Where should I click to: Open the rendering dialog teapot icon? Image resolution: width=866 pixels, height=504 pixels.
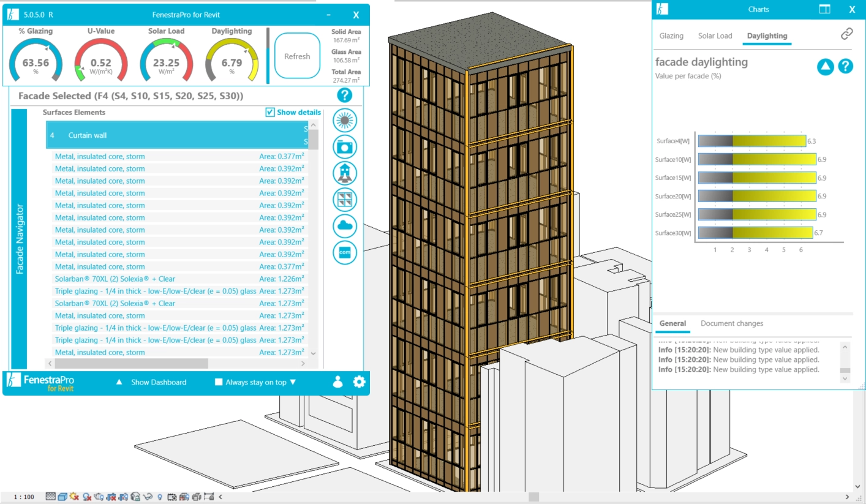pos(99,497)
